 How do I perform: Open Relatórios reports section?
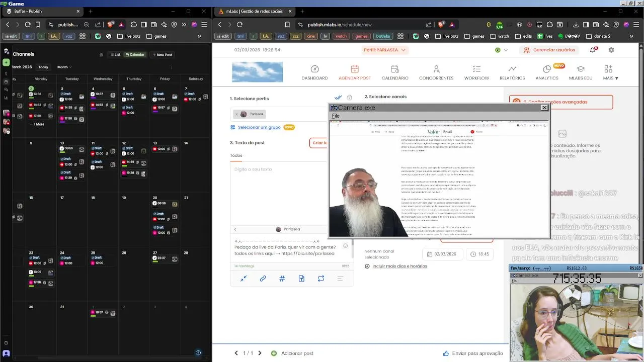(512, 73)
